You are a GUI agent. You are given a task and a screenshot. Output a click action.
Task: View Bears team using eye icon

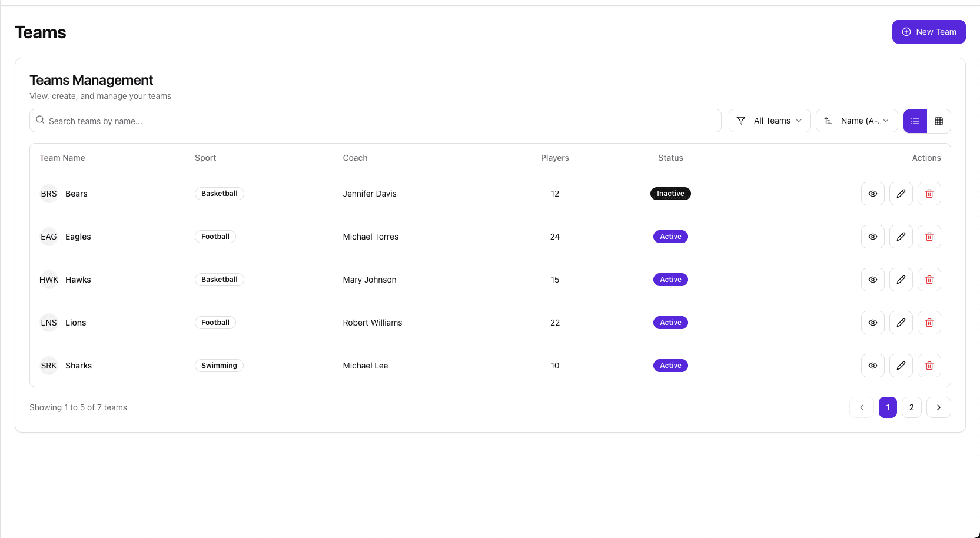[x=872, y=194]
